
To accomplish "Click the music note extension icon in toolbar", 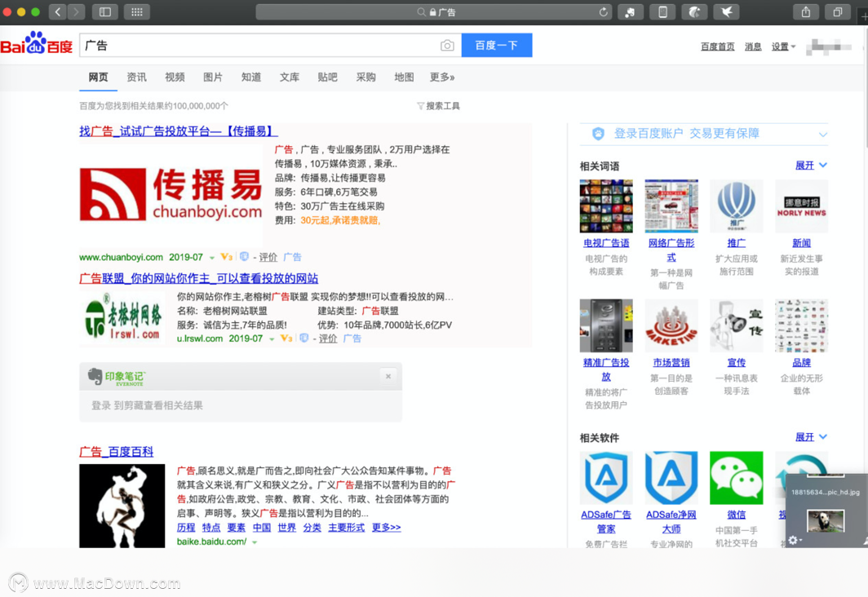I will tap(631, 11).
